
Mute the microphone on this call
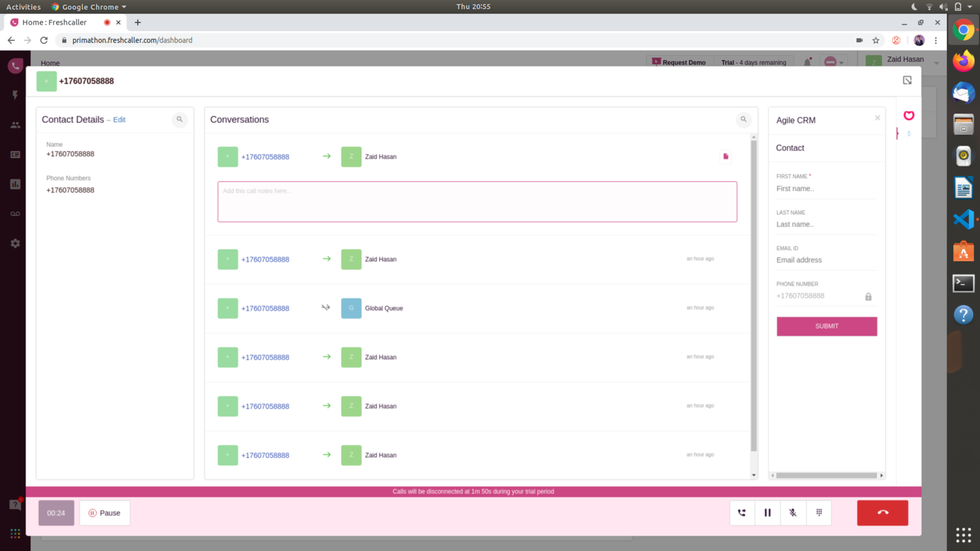click(x=793, y=513)
